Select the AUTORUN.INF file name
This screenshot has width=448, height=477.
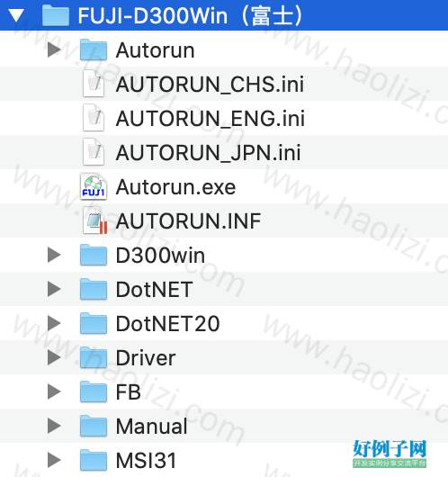click(189, 220)
